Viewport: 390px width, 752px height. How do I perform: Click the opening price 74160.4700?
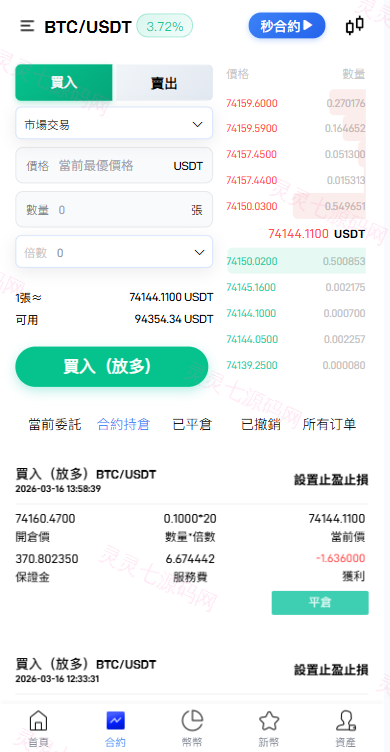click(45, 518)
